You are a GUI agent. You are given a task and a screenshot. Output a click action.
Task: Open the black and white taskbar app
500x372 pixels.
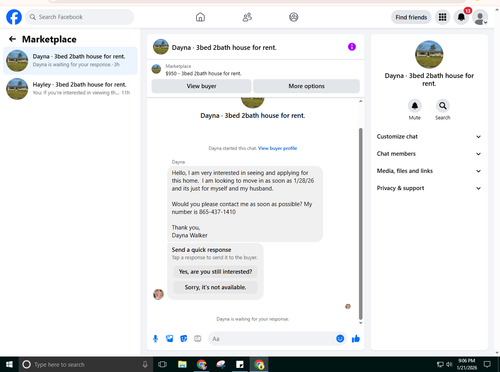(x=240, y=364)
